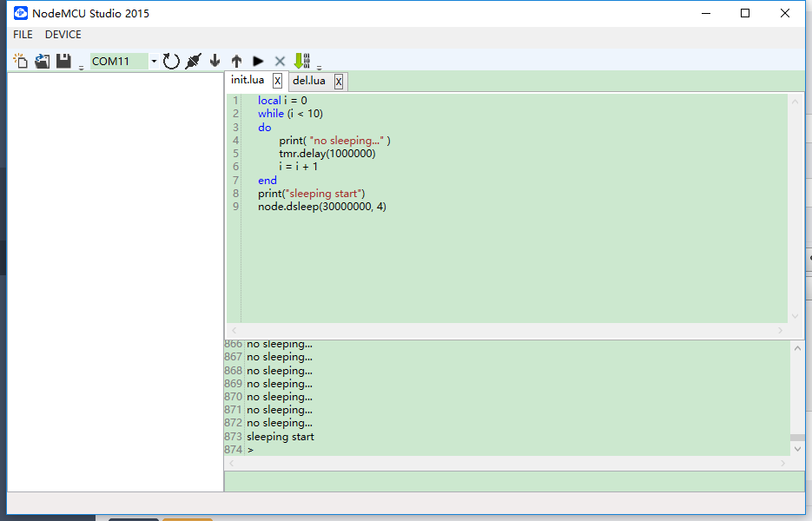Create a new file with the toolbar icon
The height and width of the screenshot is (521, 812).
coord(20,61)
